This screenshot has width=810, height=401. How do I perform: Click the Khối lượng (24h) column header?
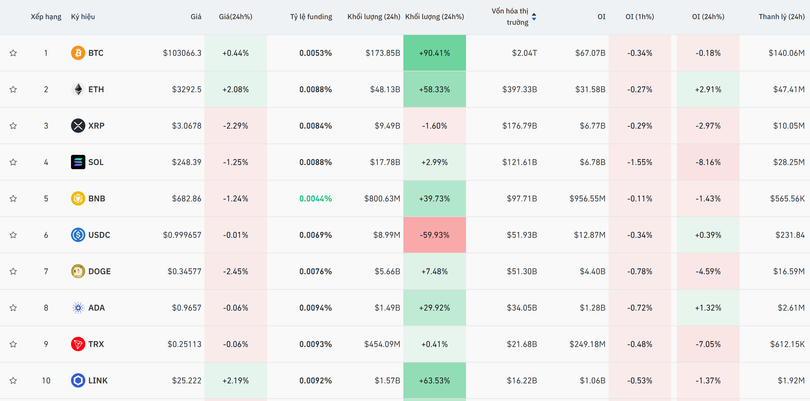373,17
